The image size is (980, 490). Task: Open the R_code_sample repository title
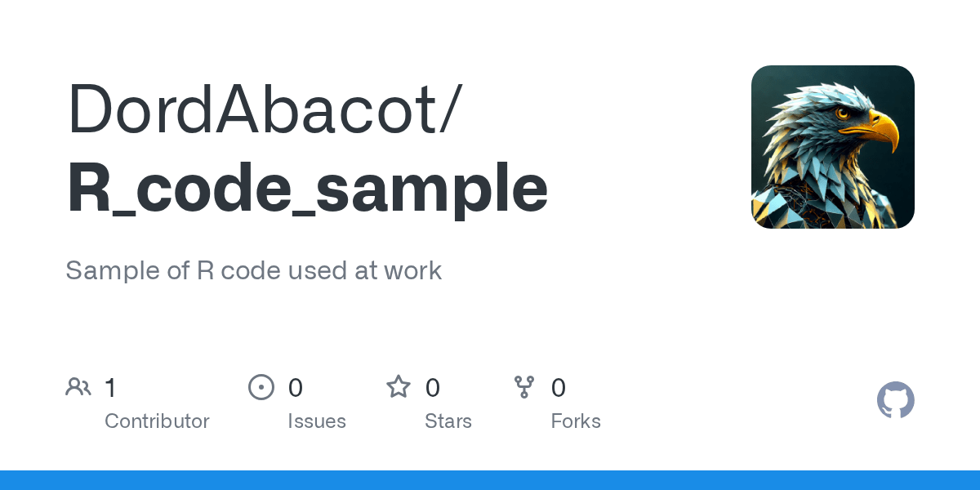pos(307,189)
